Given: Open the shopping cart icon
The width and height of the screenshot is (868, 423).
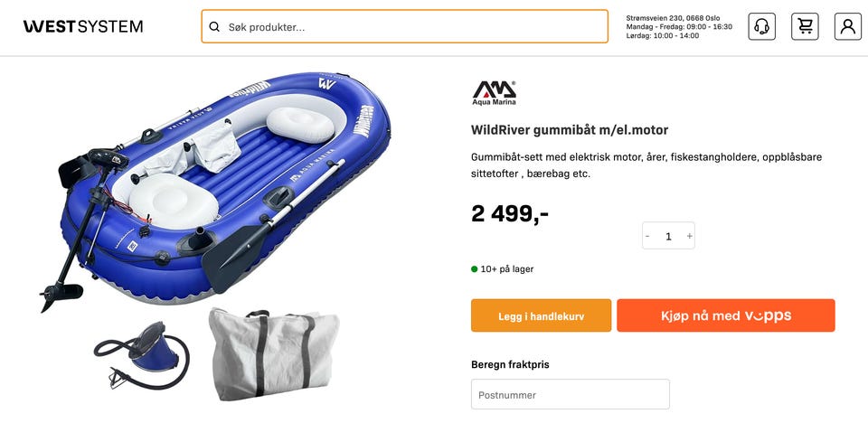Looking at the screenshot, I should (x=805, y=26).
